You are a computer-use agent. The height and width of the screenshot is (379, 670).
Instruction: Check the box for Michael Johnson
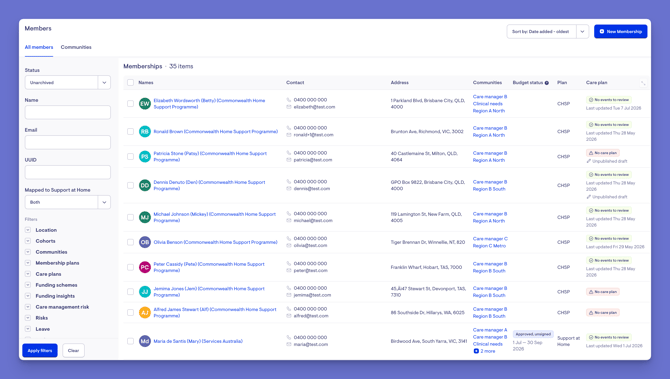tap(130, 217)
